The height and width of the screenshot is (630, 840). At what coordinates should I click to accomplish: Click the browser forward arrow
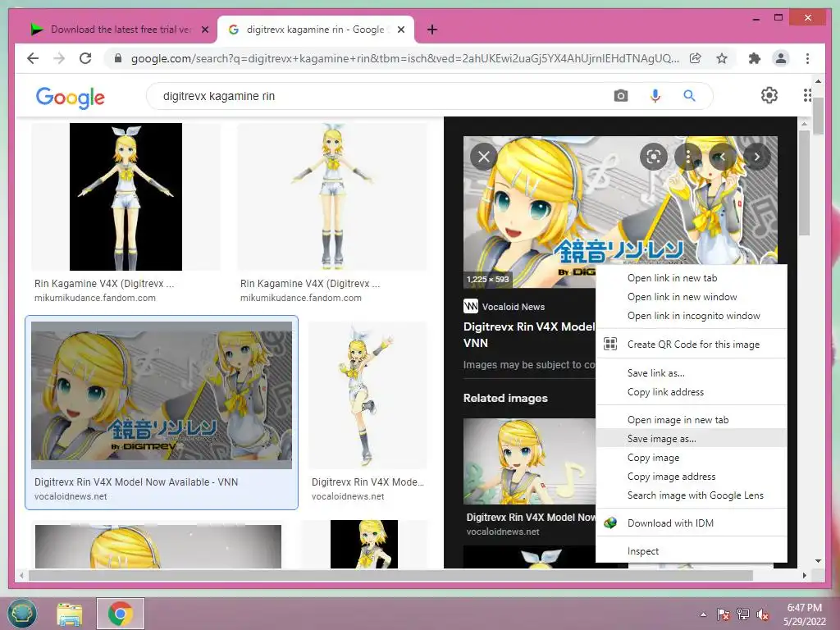click(59, 58)
